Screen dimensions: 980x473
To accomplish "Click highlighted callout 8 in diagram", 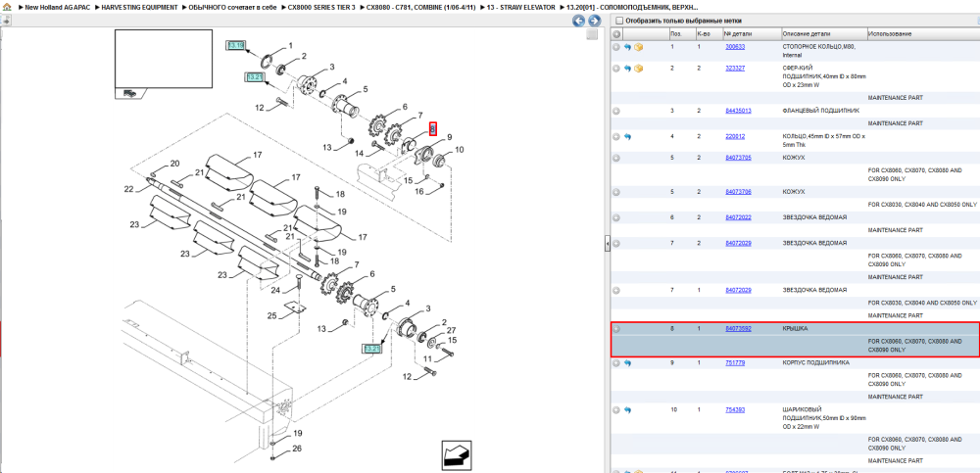I will [x=432, y=128].
